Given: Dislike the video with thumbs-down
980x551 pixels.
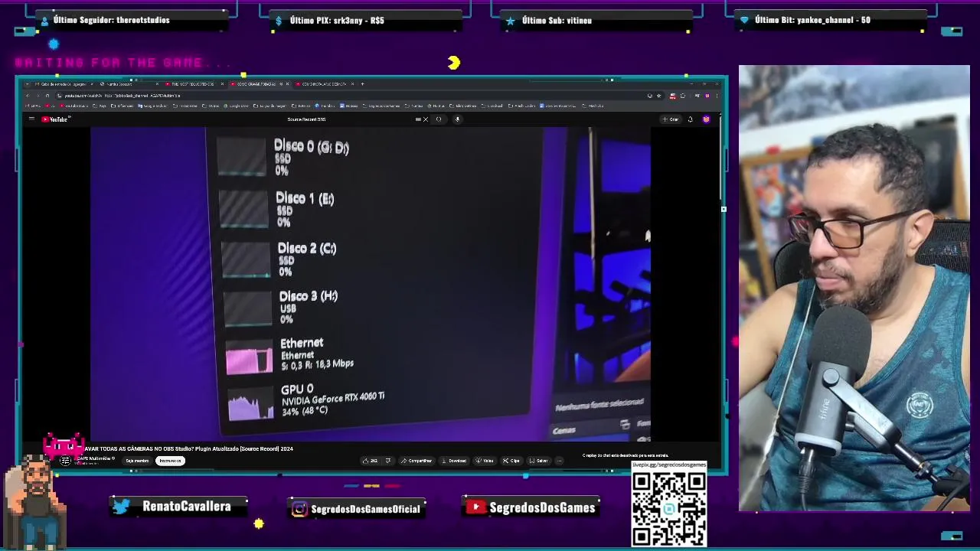Looking at the screenshot, I should point(387,461).
